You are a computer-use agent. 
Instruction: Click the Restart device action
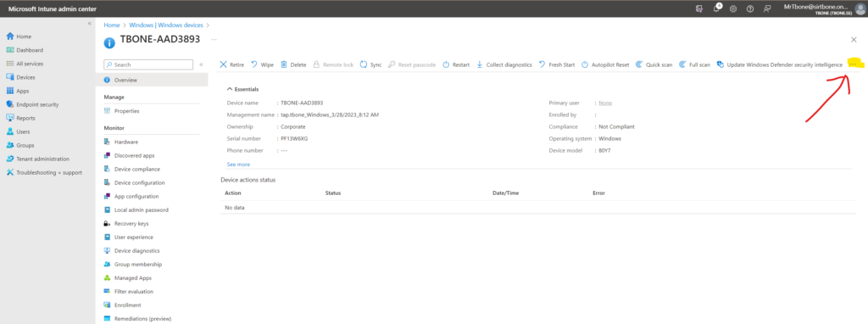[456, 64]
